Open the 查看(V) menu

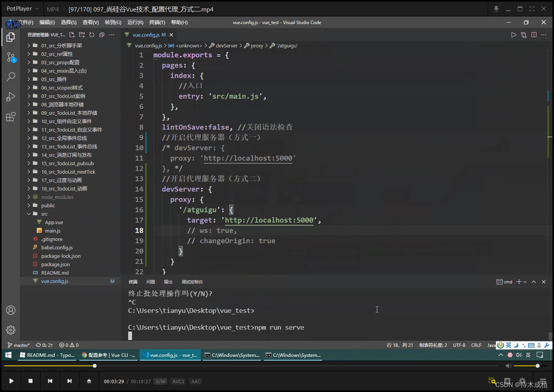click(x=91, y=23)
